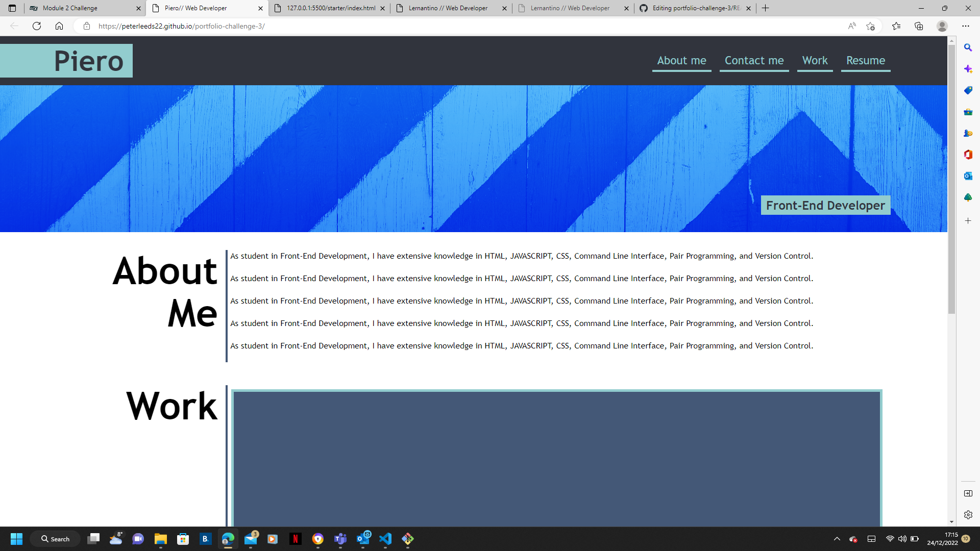Viewport: 980px width, 551px height.
Task: Switch to the Editing portfolio-challenge-3 GitHub tab
Action: (x=695, y=8)
